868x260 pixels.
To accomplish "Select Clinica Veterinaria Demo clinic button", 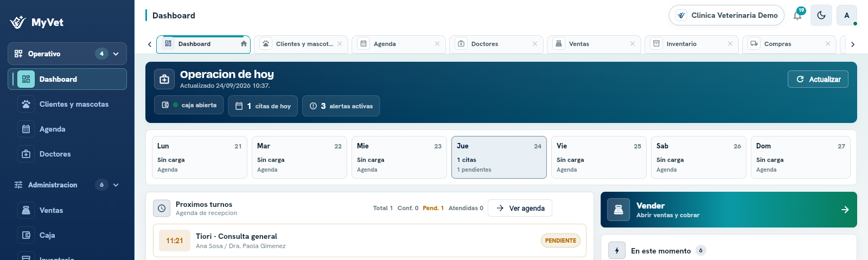I will click(726, 15).
